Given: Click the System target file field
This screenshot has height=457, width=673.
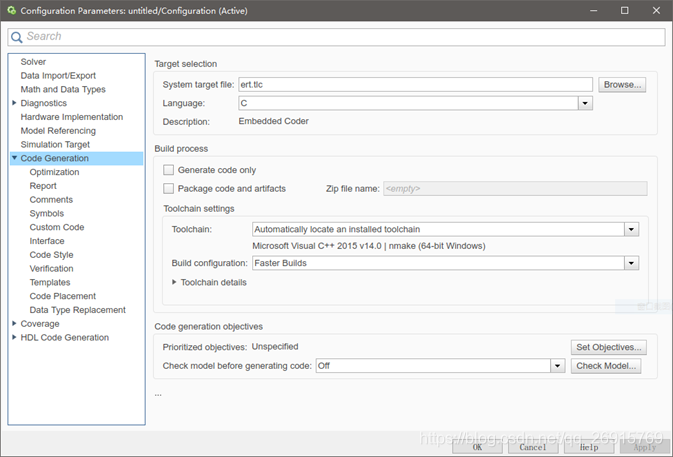Looking at the screenshot, I should pos(415,85).
